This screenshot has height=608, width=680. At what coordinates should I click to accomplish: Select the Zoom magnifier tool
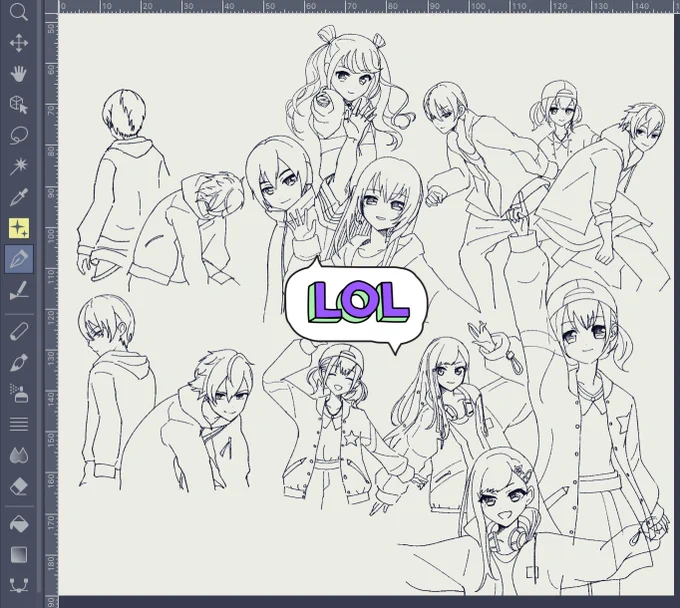19,12
